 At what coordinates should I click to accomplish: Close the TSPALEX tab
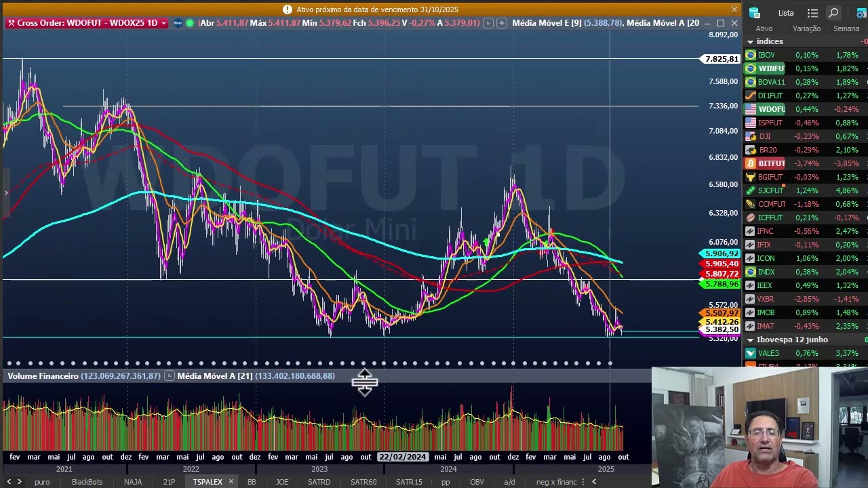(x=231, y=482)
